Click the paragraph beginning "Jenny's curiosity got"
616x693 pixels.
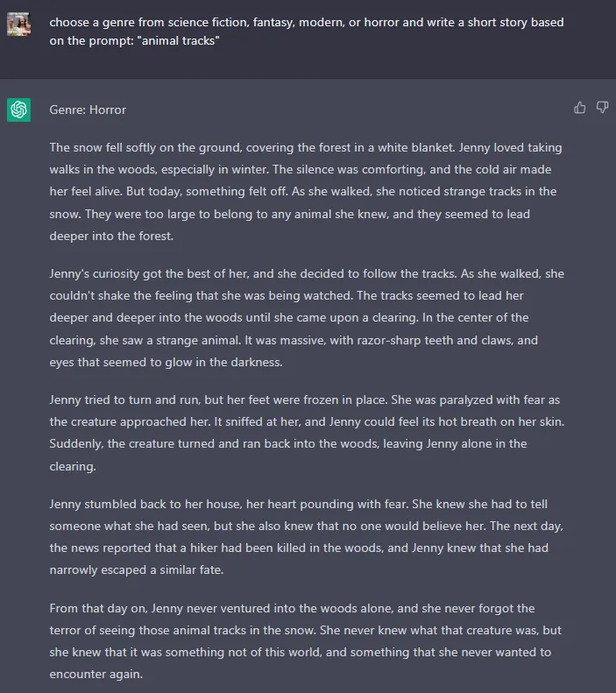coord(307,318)
